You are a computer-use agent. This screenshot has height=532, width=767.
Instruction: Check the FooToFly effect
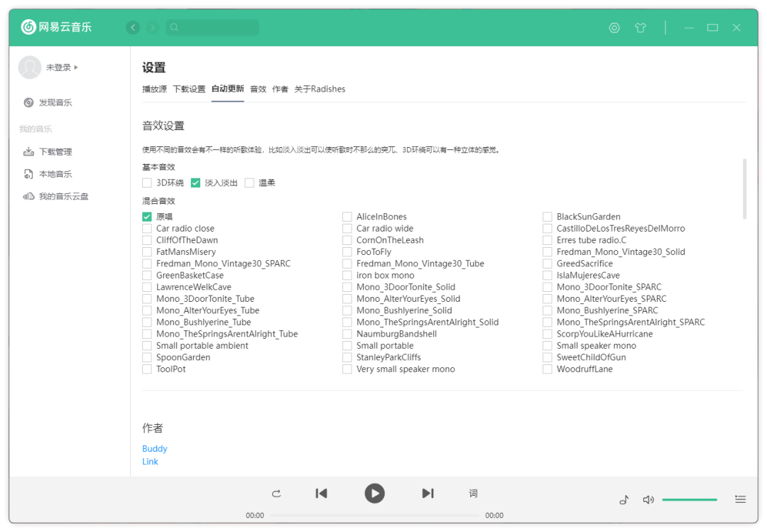(347, 252)
